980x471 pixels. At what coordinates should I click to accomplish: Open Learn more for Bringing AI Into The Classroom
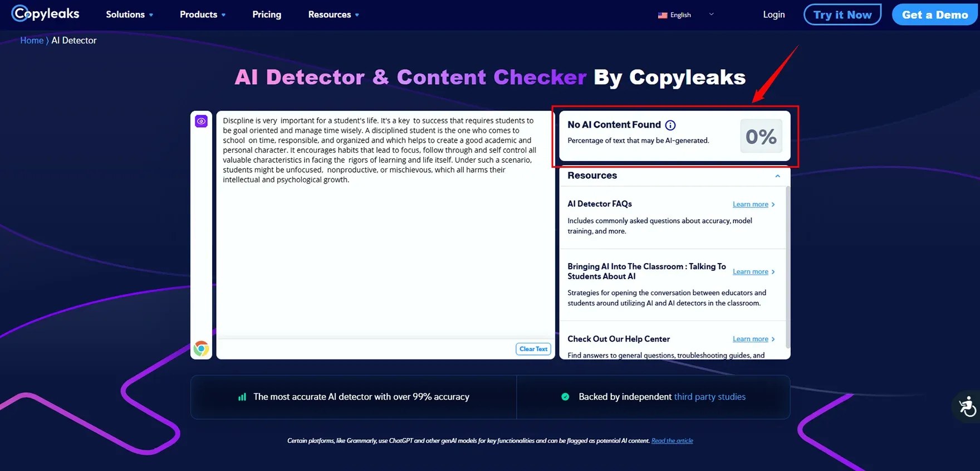click(x=753, y=272)
